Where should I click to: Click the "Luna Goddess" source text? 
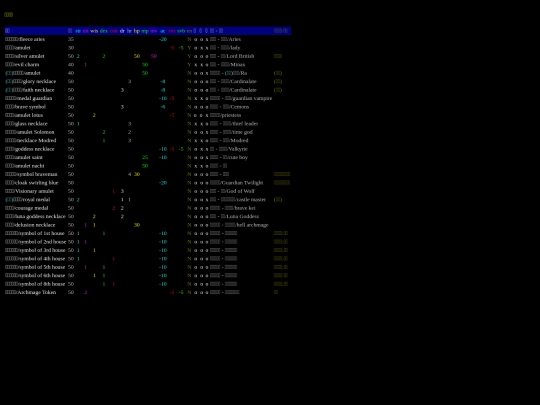(x=243, y=217)
